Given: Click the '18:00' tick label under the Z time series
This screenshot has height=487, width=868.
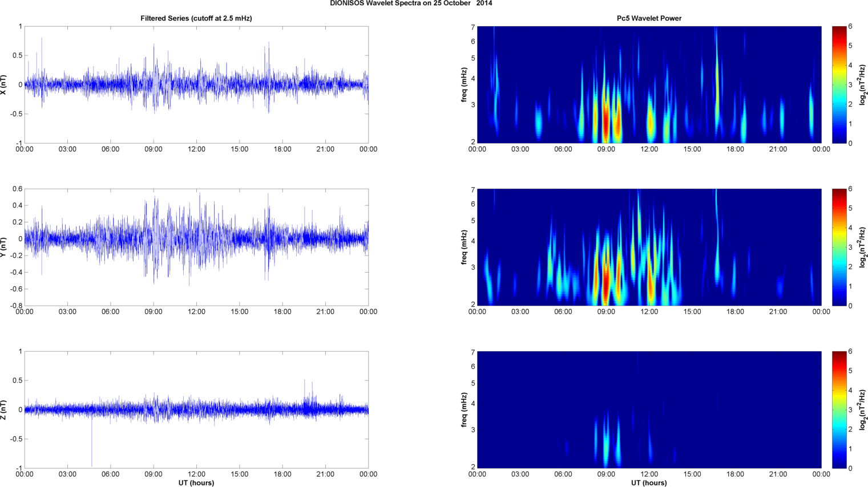Looking at the screenshot, I should click(282, 474).
